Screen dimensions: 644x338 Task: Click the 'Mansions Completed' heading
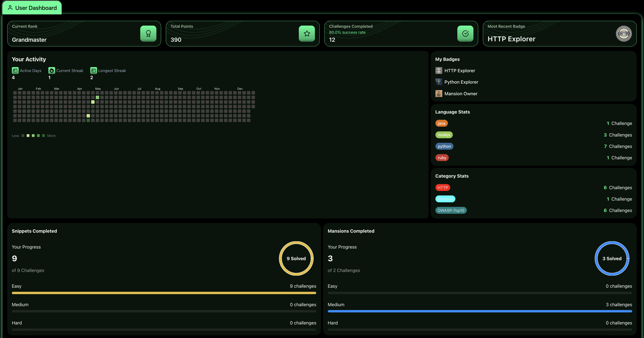351,231
